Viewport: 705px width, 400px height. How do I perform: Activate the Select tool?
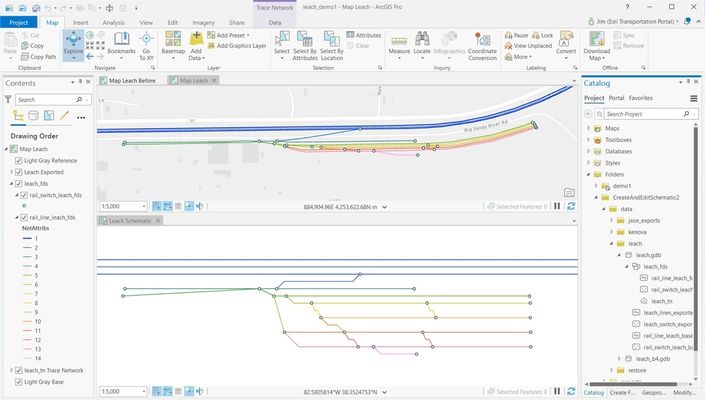click(x=282, y=45)
